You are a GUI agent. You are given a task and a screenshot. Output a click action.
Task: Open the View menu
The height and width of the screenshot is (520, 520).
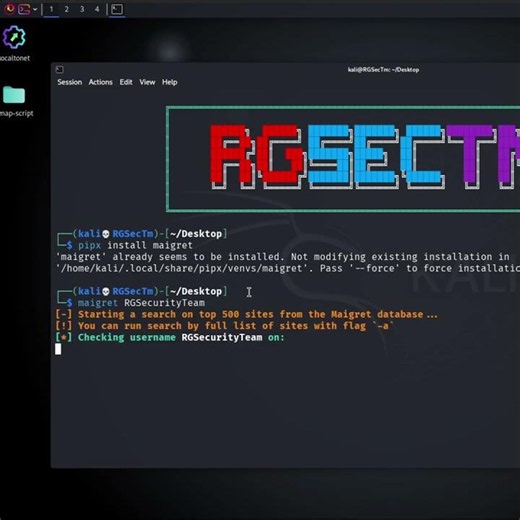[x=147, y=82]
